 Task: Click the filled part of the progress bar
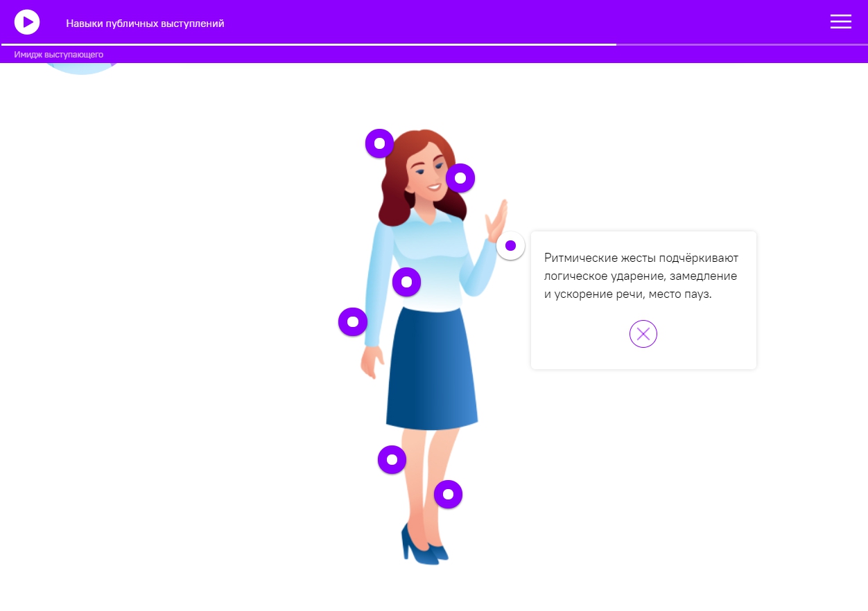309,44
